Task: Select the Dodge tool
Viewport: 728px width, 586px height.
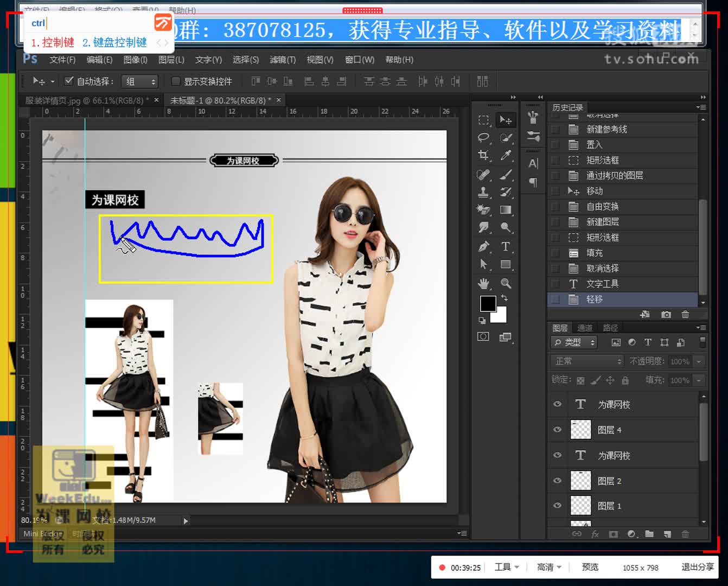Action: coord(506,228)
